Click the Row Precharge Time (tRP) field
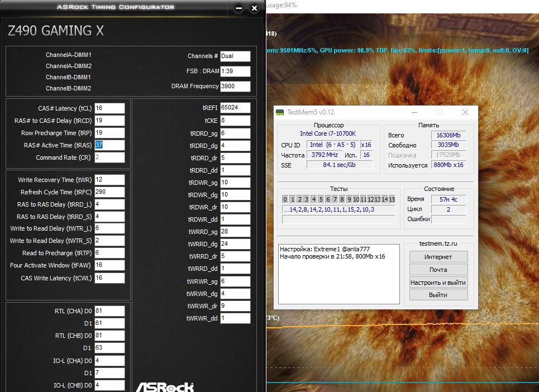Image resolution: width=539 pixels, height=392 pixels. (x=109, y=133)
